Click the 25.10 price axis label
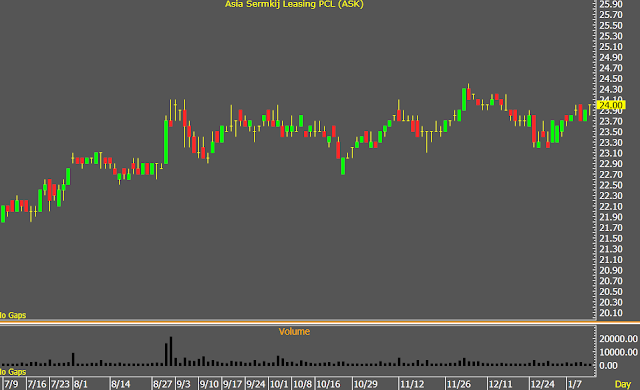Viewport: 640px width, 390px height. pos(611,47)
